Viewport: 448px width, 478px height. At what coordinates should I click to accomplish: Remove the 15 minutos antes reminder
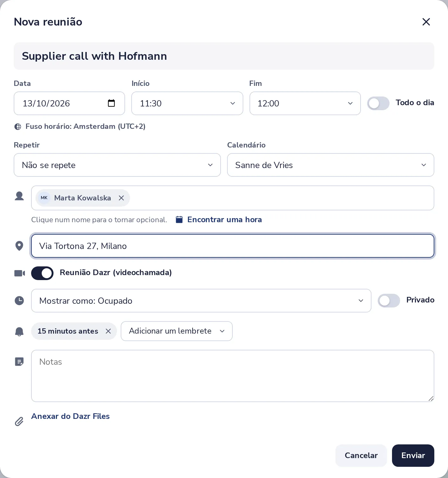click(108, 331)
